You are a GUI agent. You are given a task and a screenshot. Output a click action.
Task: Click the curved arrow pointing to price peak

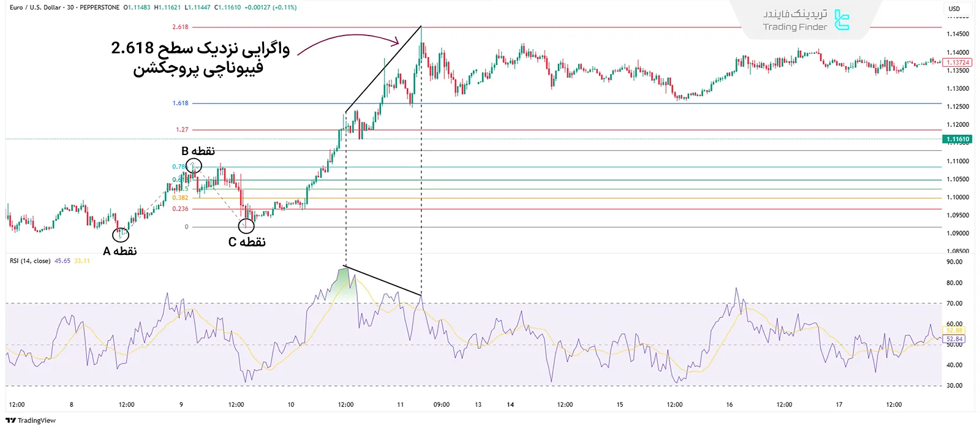click(348, 42)
